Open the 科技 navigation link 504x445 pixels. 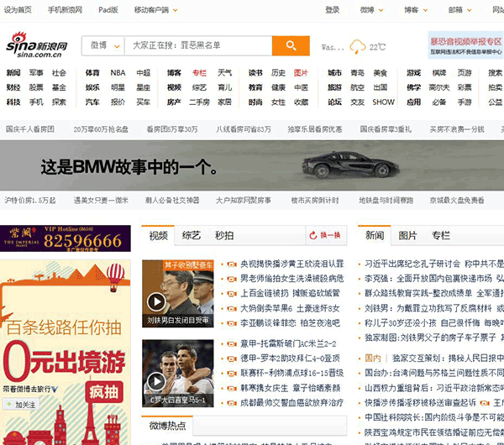[x=13, y=102]
